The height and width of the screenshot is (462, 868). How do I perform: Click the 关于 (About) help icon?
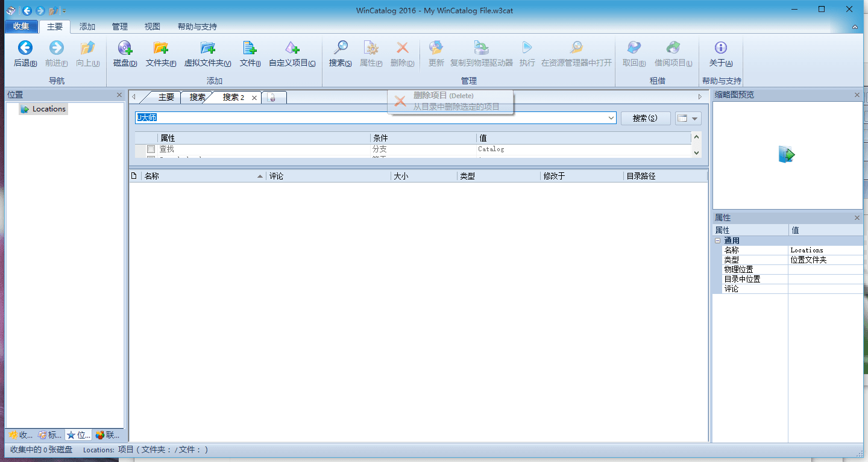click(x=720, y=53)
